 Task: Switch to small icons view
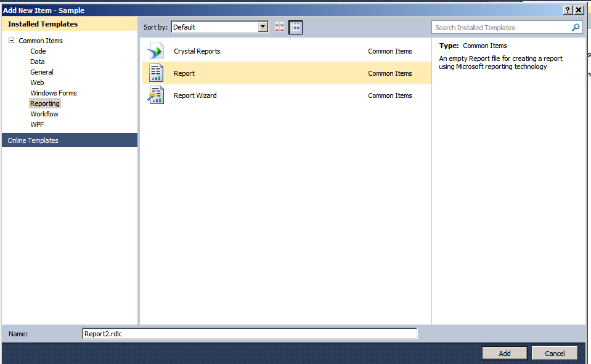pos(279,27)
